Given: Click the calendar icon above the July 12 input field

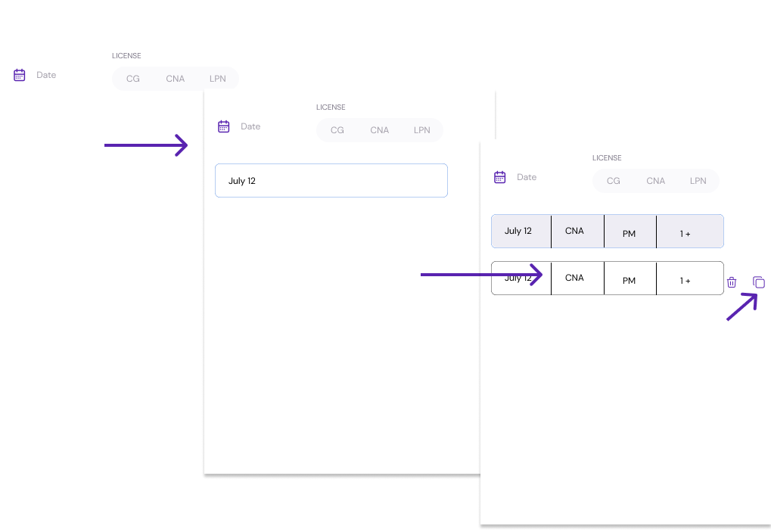Looking at the screenshot, I should [223, 126].
